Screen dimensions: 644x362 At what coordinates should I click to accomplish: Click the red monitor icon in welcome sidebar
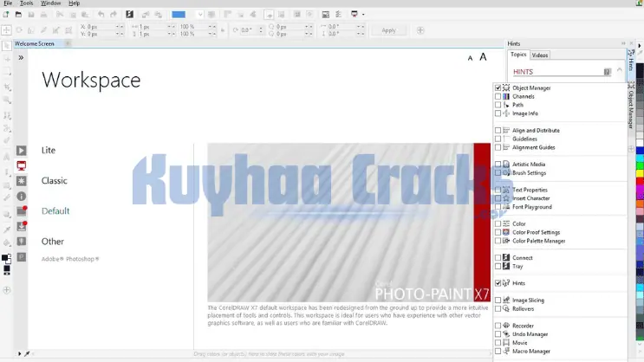click(x=22, y=165)
